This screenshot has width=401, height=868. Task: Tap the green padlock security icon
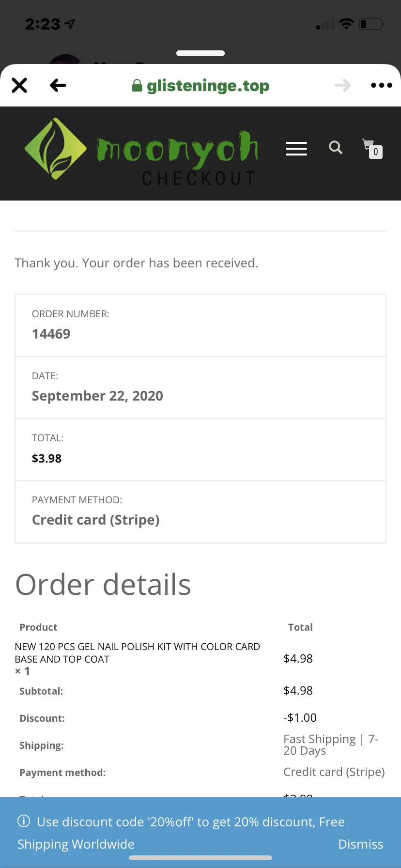coord(137,86)
